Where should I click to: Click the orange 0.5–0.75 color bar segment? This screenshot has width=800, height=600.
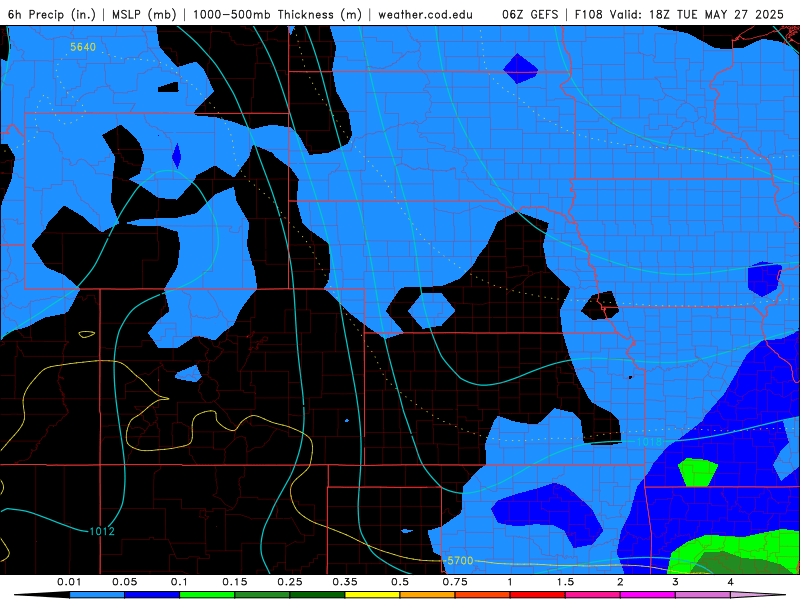coord(428,595)
